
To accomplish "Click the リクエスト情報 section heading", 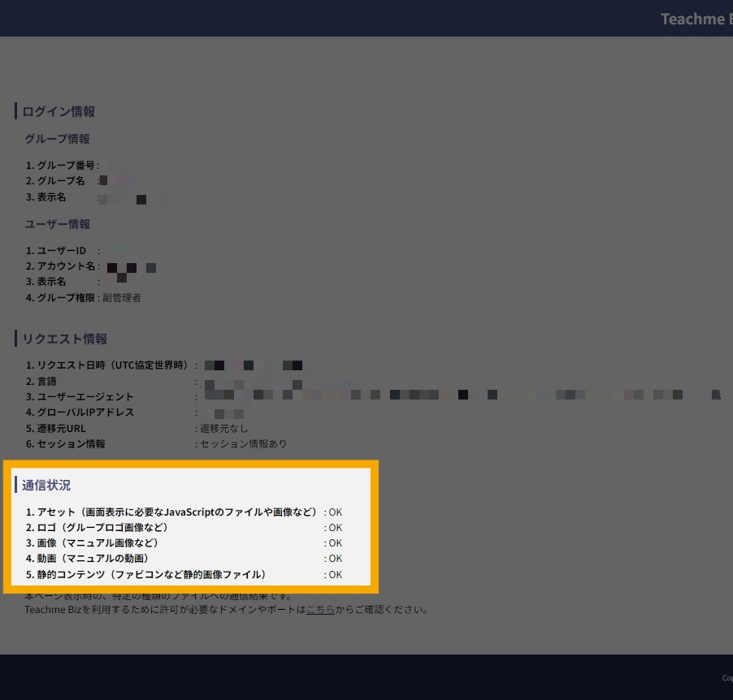I will point(64,339).
